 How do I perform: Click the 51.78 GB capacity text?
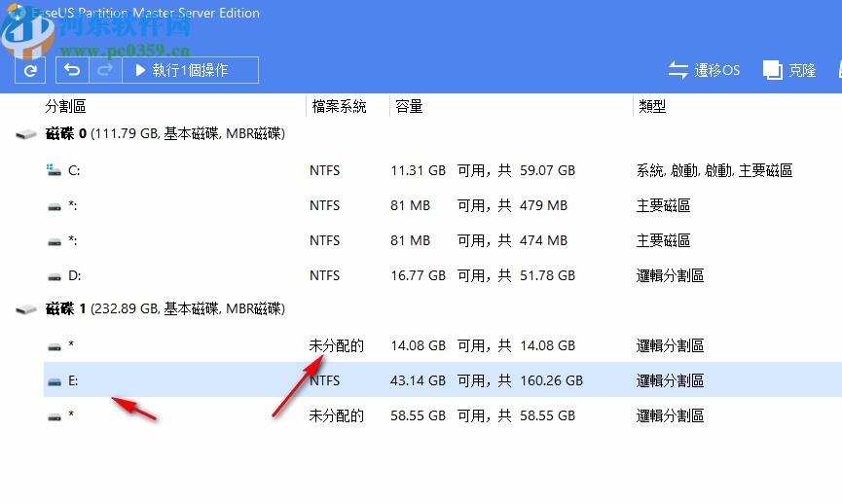click(x=547, y=275)
